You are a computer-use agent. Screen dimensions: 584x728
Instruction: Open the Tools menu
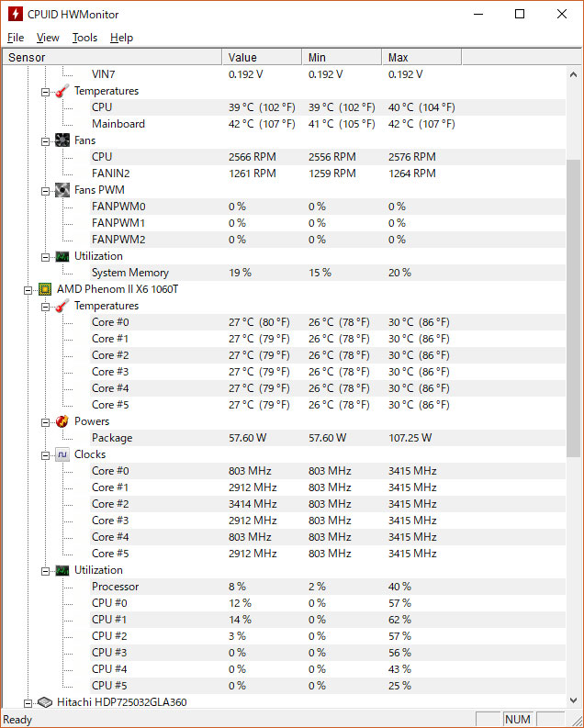(x=84, y=38)
